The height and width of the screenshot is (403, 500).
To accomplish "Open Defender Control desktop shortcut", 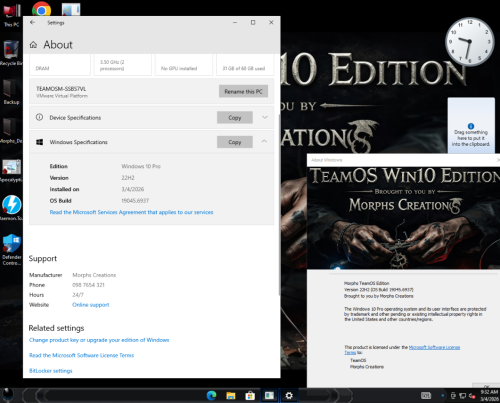I will 12,250.
